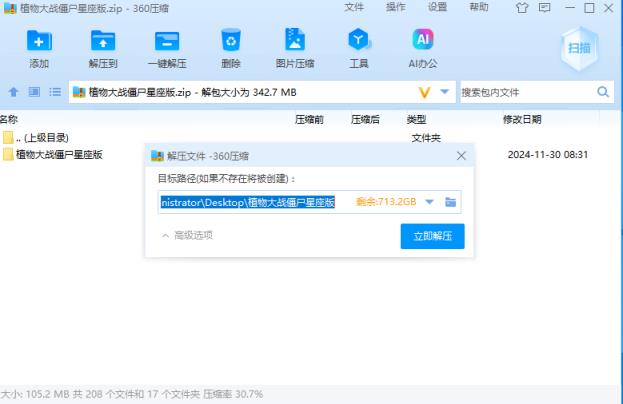Click the 删除 (Delete) trash icon

point(231,40)
